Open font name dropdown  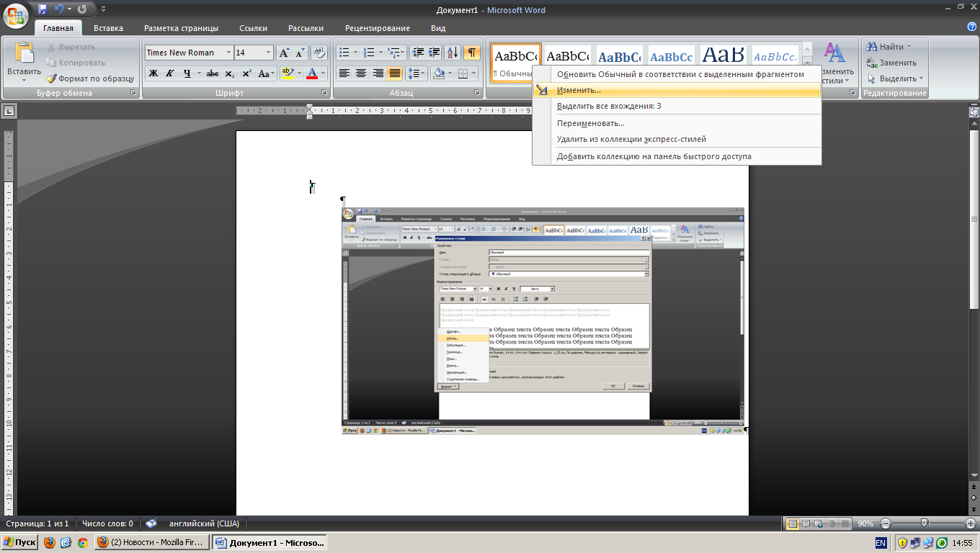click(229, 53)
